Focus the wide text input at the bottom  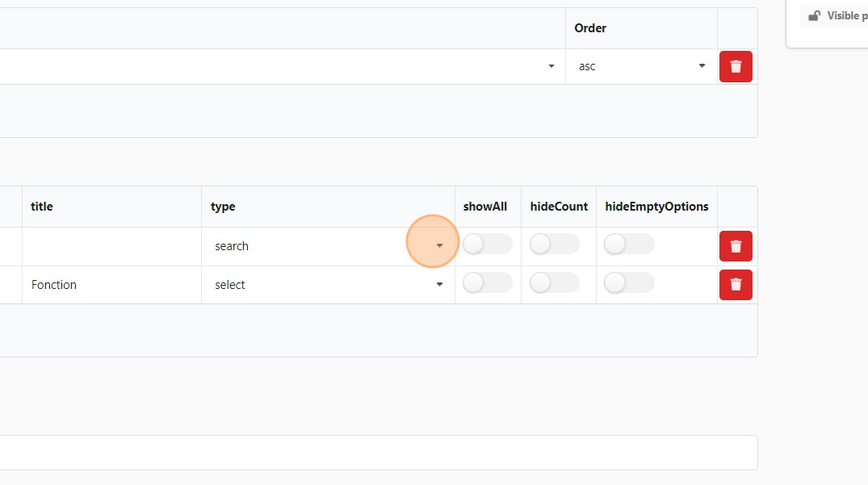pos(378,453)
